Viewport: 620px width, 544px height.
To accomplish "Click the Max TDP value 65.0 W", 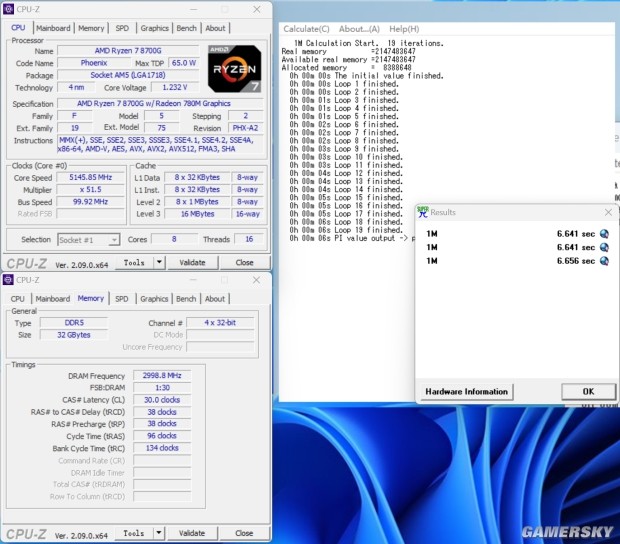I will (x=184, y=63).
